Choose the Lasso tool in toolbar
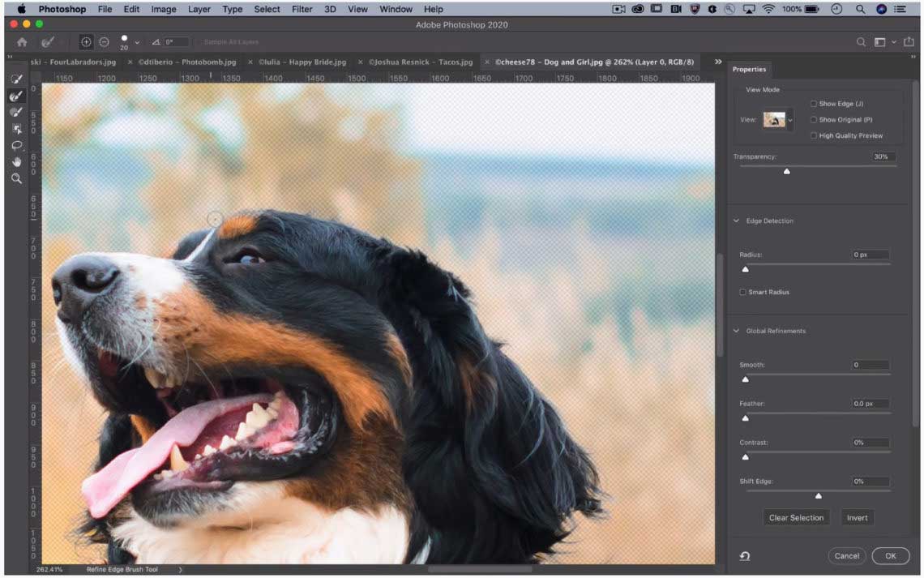Viewport: 924px width, 578px height. pos(16,145)
